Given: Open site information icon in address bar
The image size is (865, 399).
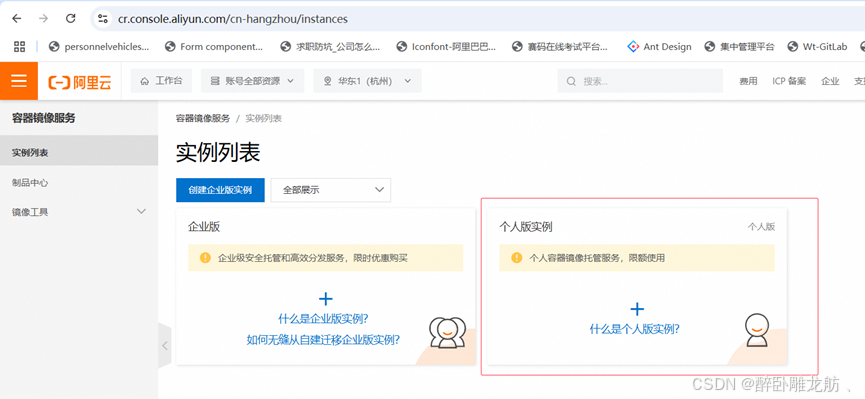Looking at the screenshot, I should [103, 19].
